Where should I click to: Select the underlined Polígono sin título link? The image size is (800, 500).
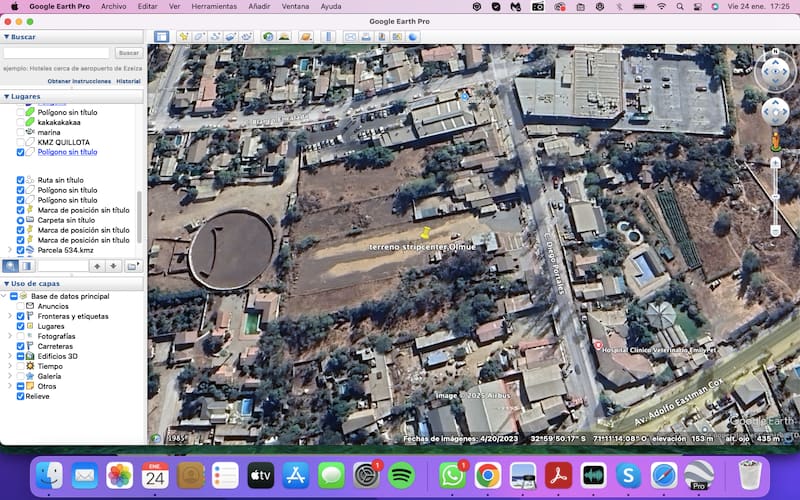67,152
